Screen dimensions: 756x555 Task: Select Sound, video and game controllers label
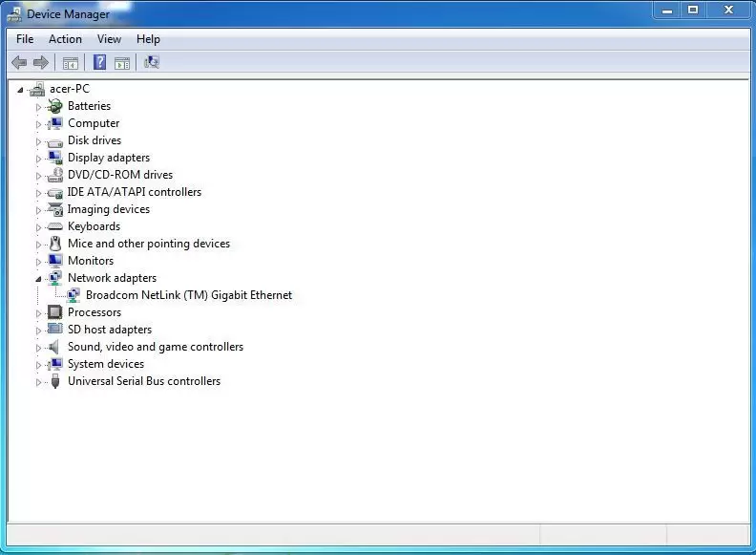(156, 347)
